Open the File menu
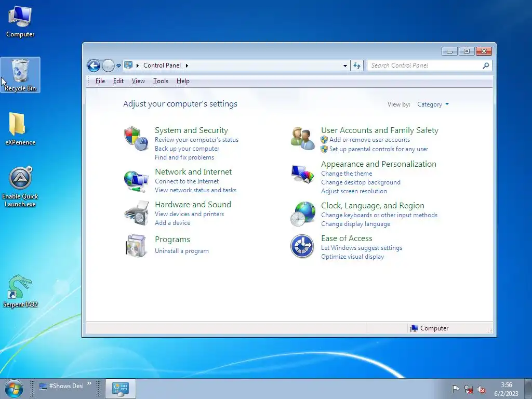 [x=100, y=81]
